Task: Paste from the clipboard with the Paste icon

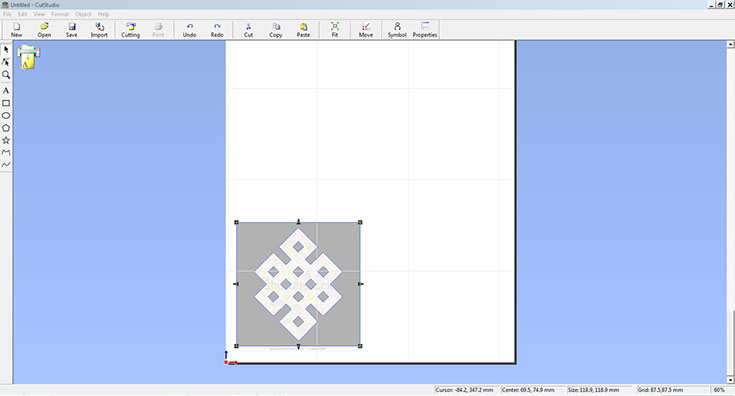Action: tap(303, 30)
